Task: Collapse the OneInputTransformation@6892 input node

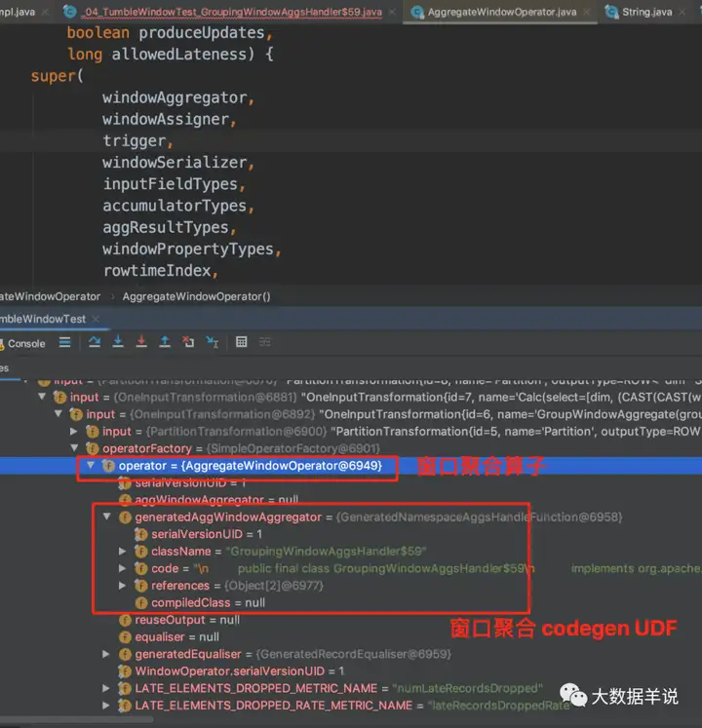Action: coord(58,413)
